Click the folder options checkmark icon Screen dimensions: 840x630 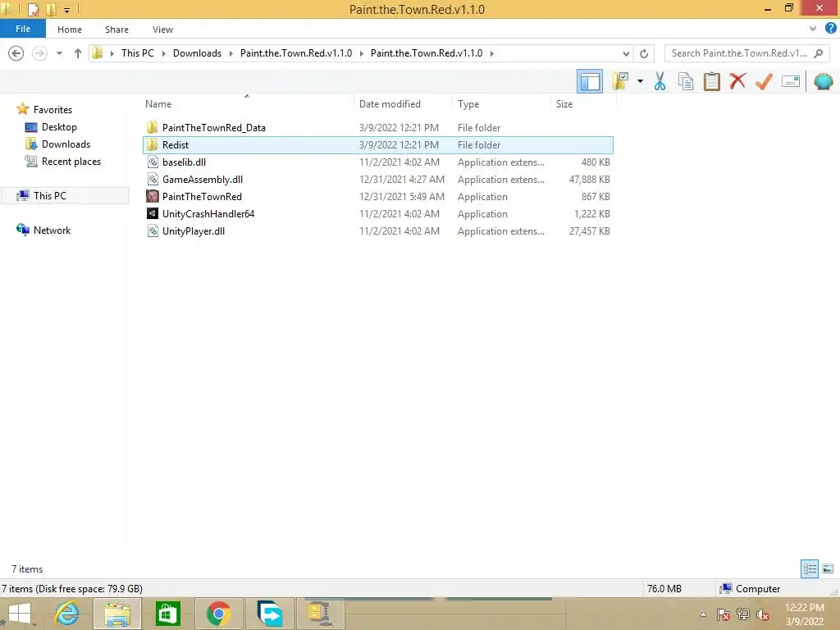pyautogui.click(x=620, y=81)
